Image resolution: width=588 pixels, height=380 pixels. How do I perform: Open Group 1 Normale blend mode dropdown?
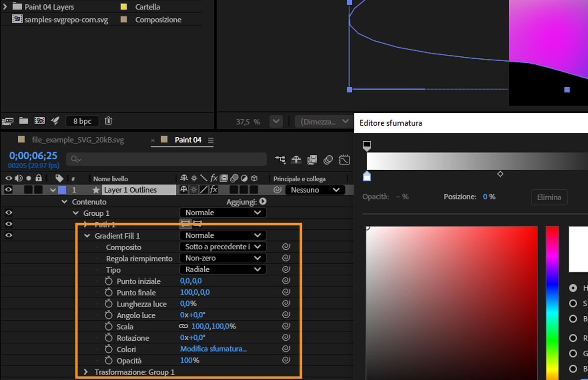[223, 213]
